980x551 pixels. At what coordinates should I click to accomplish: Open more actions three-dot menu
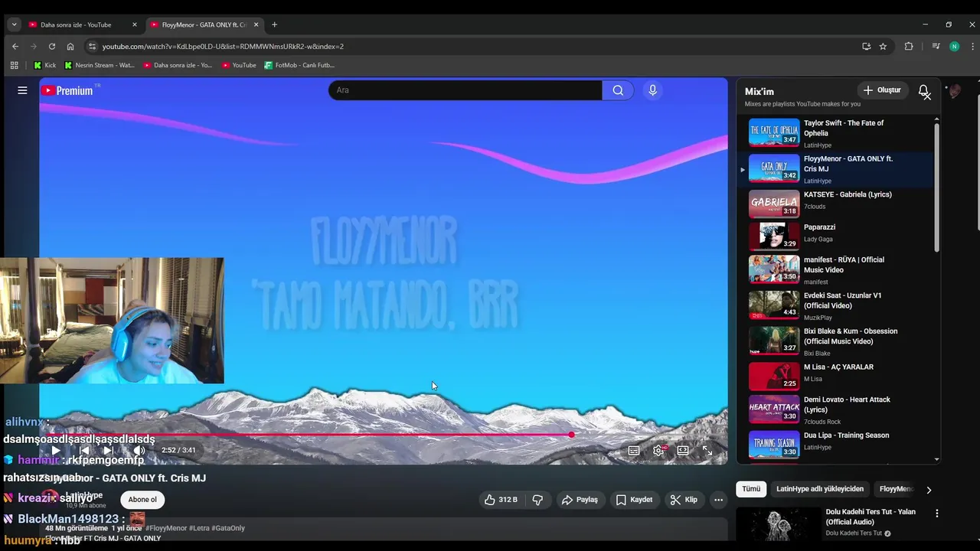[718, 500]
